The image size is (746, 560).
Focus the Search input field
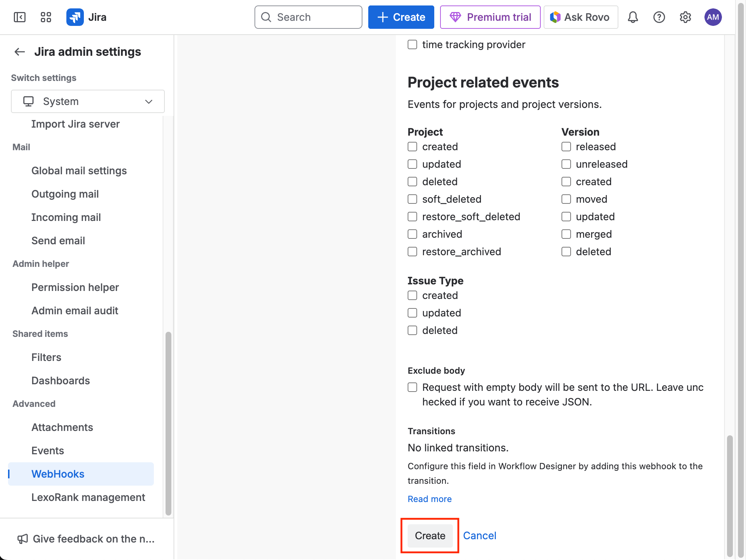coord(308,17)
